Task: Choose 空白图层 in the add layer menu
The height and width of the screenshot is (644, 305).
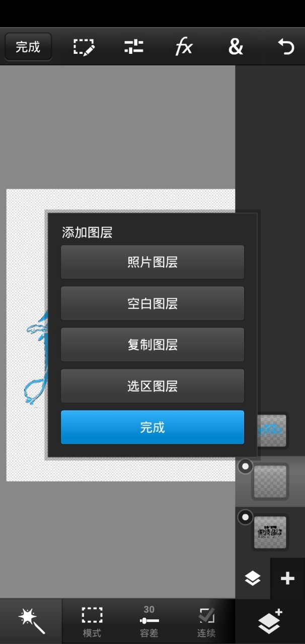Action: pos(152,303)
